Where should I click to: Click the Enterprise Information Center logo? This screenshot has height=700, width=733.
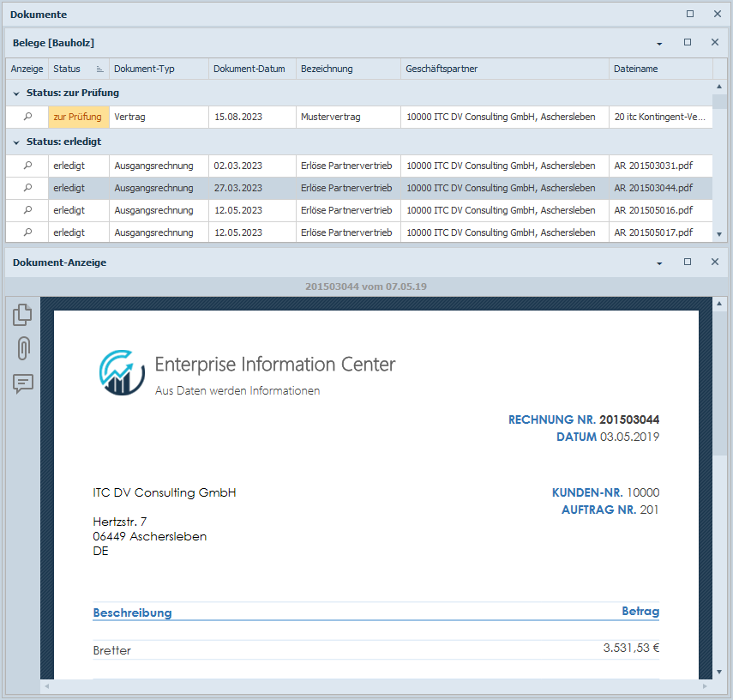[x=122, y=372]
